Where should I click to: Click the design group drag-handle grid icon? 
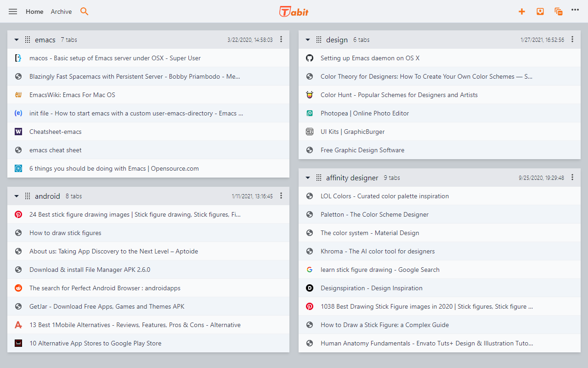(319, 40)
